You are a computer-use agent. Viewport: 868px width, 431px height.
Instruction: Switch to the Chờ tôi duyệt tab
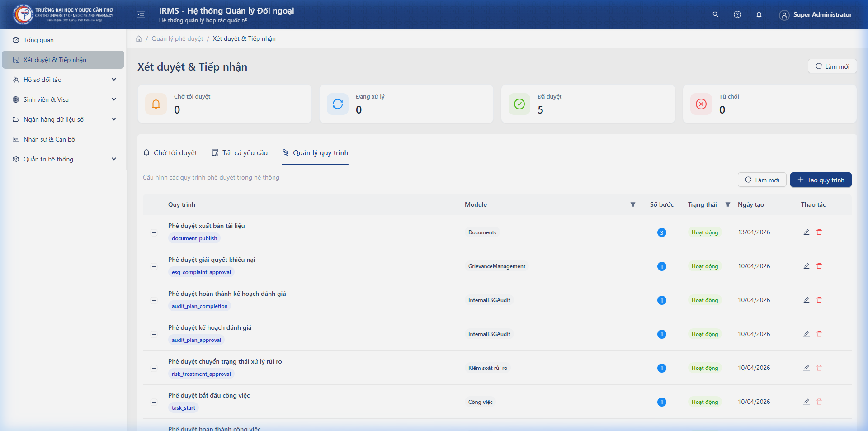click(x=170, y=153)
